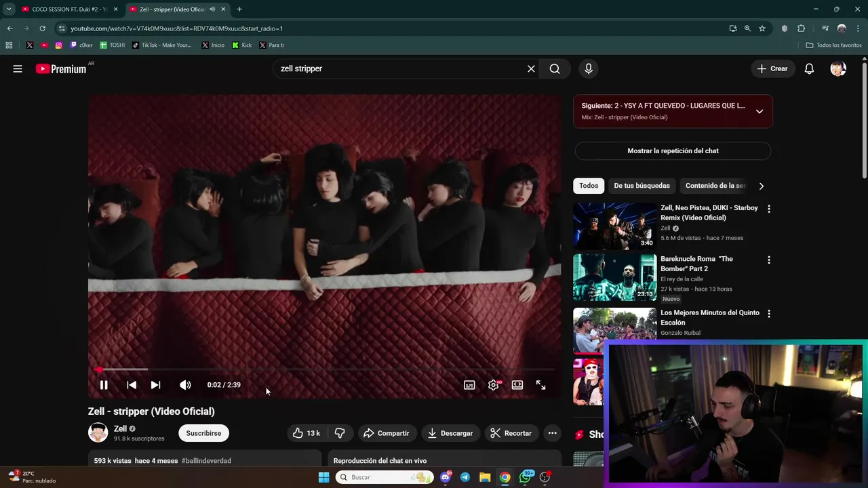The image size is (868, 488).
Task: Open the YouTube hamburger guide menu
Action: tap(18, 68)
